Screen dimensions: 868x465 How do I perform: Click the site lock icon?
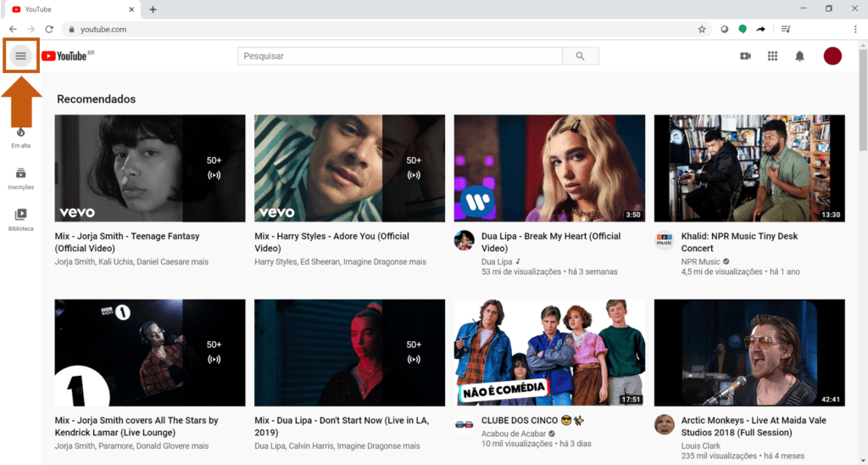pyautogui.click(x=71, y=30)
